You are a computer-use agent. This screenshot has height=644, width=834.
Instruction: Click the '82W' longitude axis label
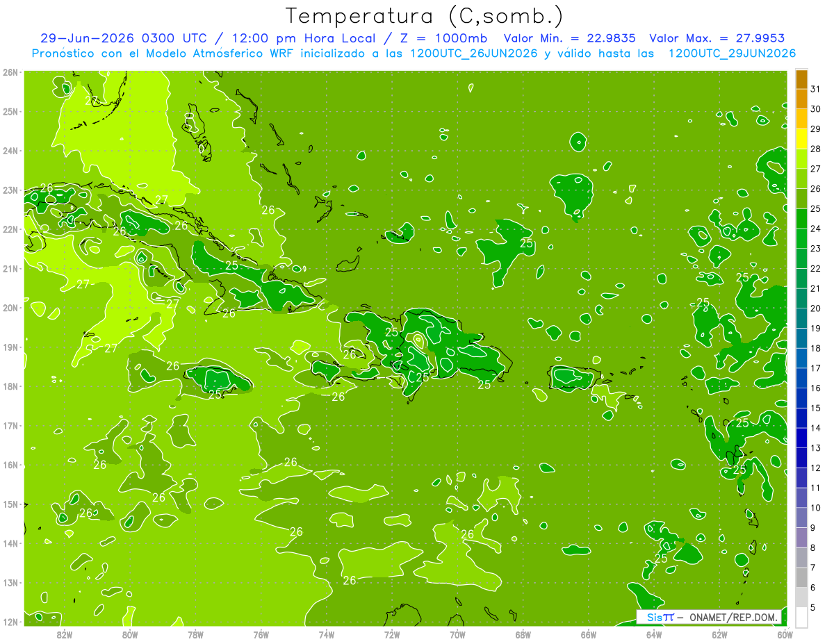click(65, 634)
